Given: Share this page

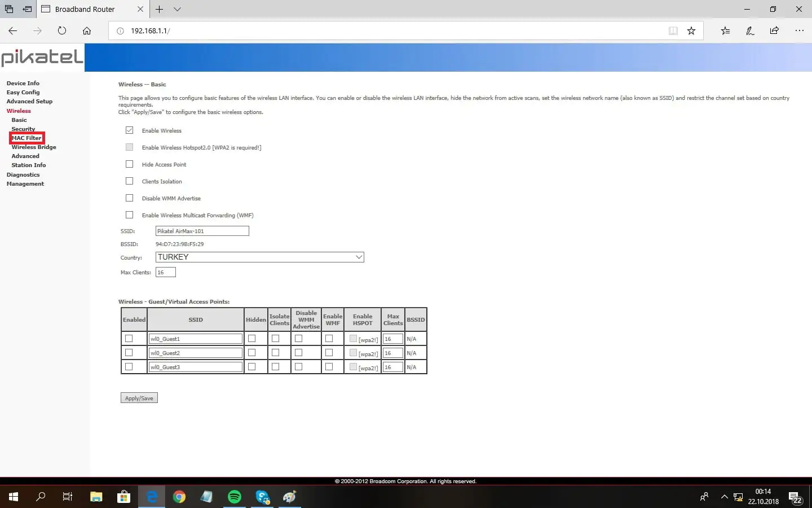Looking at the screenshot, I should point(774,30).
